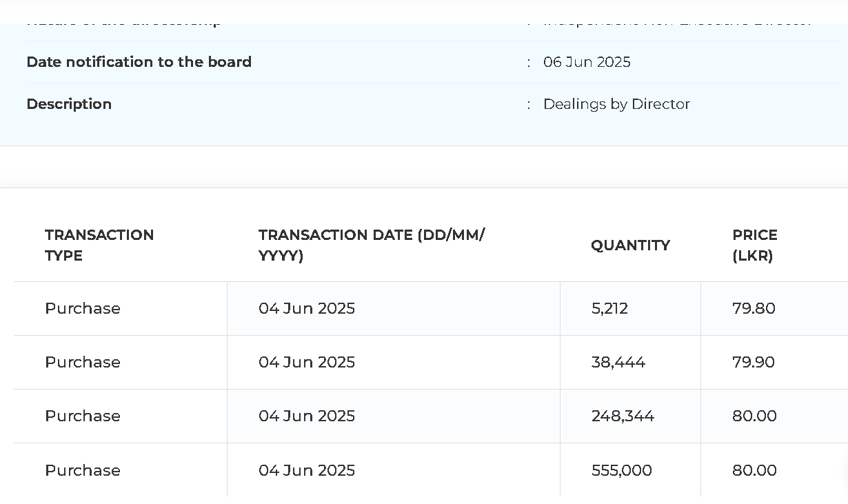This screenshot has width=848, height=504.
Task: Click the 79.80 price cell
Action: [x=754, y=308]
